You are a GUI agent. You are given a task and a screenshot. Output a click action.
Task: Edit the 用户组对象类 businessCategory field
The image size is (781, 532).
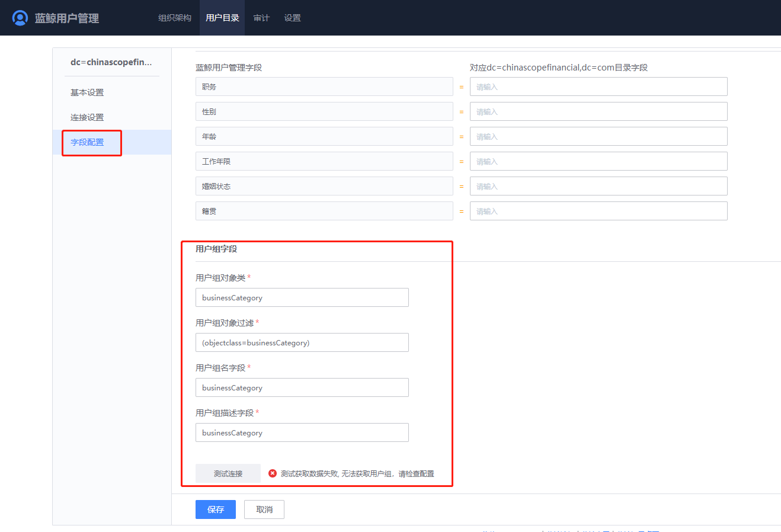coord(302,297)
